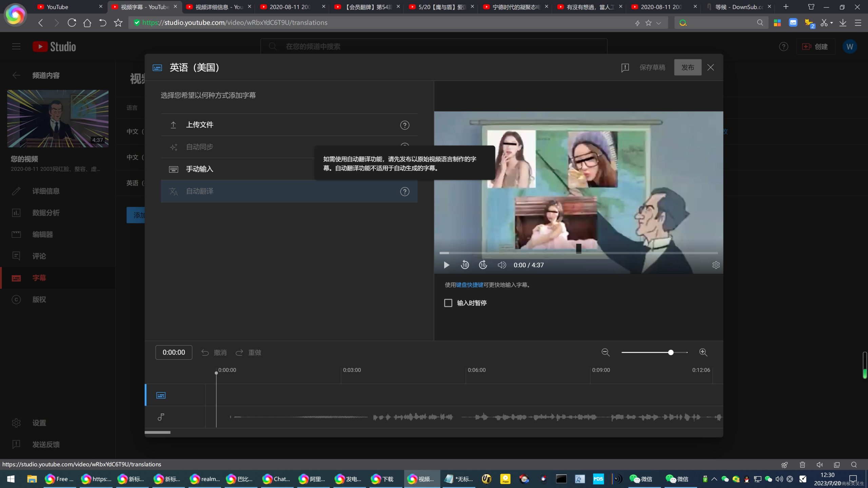Enable the pause while typing checkbox
The width and height of the screenshot is (868, 488).
[448, 303]
